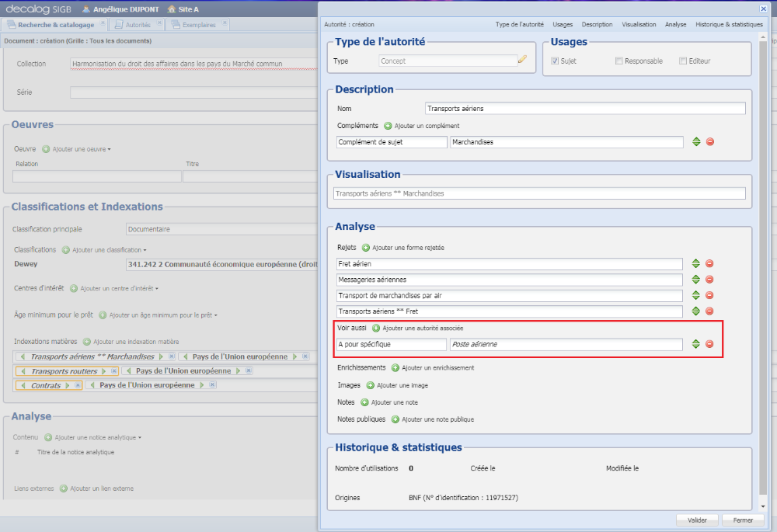
Task: Edit the authority Type with the pencil icon
Action: pos(521,58)
